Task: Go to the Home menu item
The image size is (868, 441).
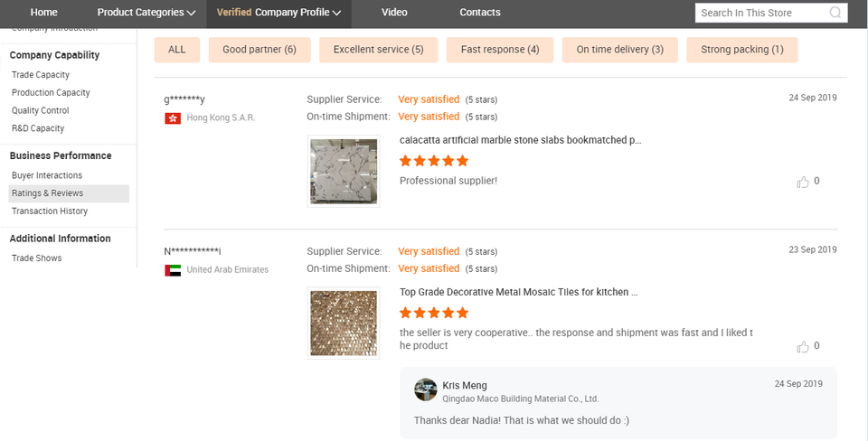Action: click(x=44, y=13)
